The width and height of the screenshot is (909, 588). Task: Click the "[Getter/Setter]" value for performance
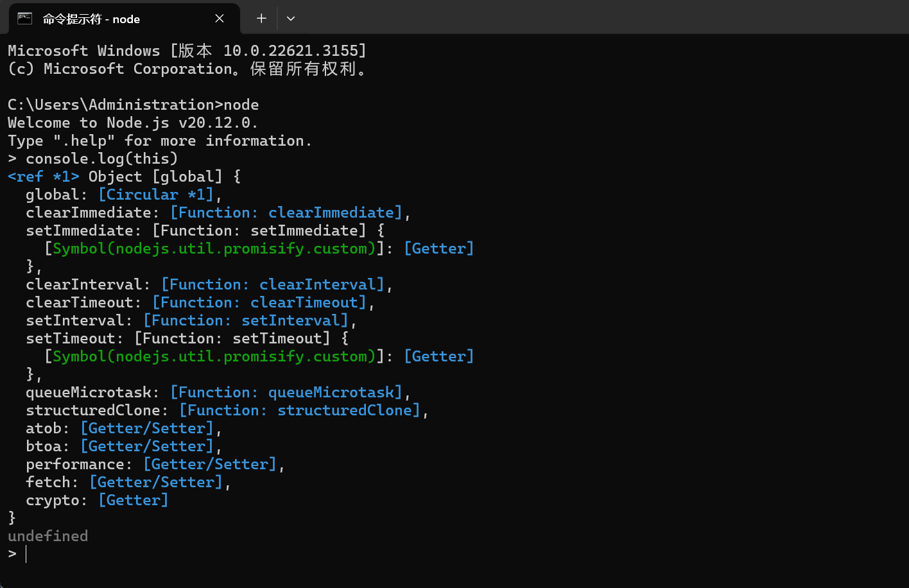pos(210,464)
